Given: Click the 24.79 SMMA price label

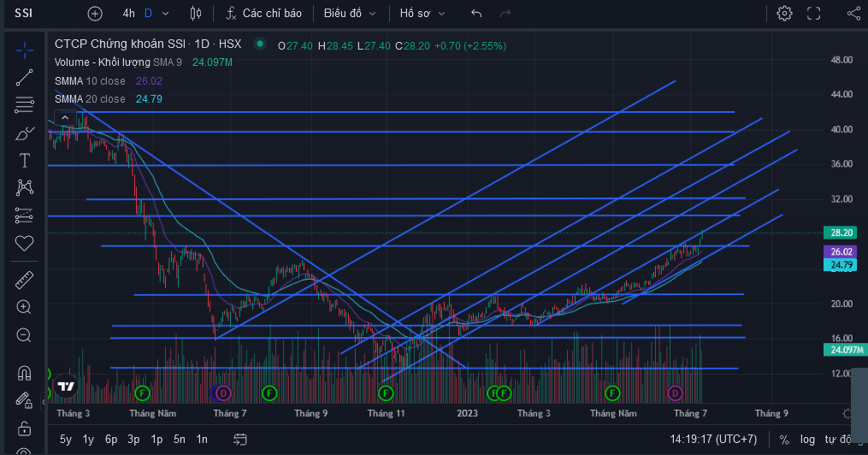Looking at the screenshot, I should [841, 265].
